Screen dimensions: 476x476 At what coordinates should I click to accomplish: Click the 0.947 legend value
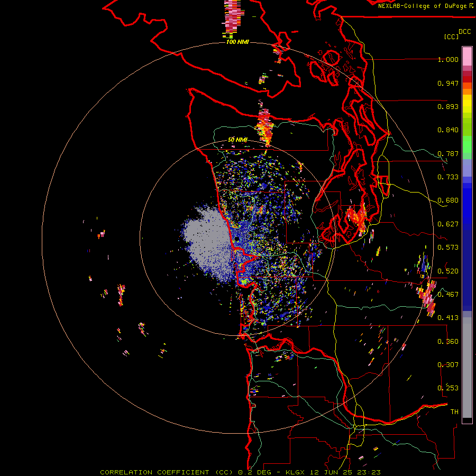[448, 83]
